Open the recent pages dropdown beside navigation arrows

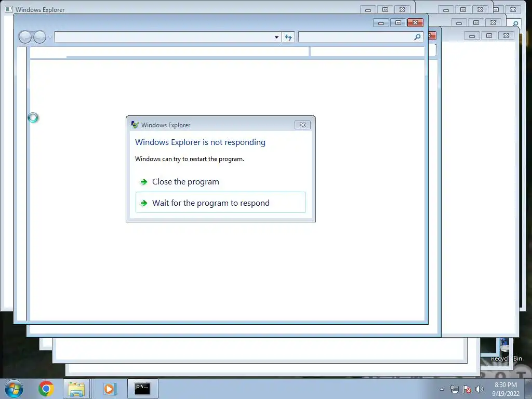[50, 37]
